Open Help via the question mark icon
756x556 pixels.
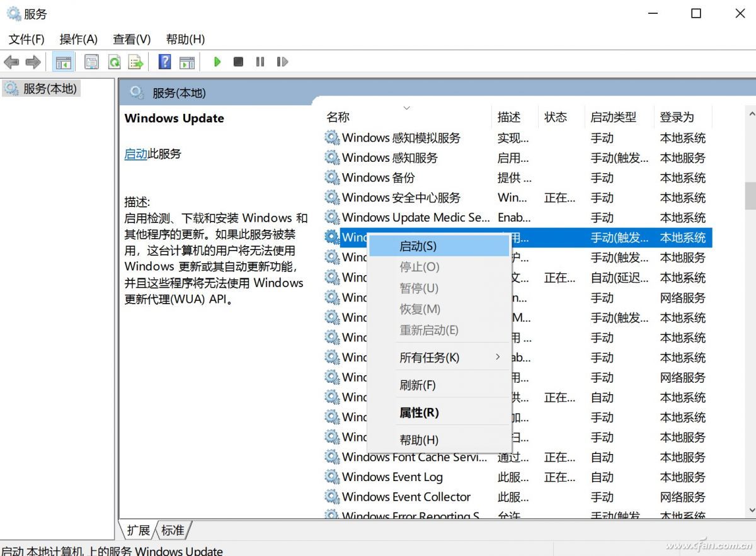[165, 61]
